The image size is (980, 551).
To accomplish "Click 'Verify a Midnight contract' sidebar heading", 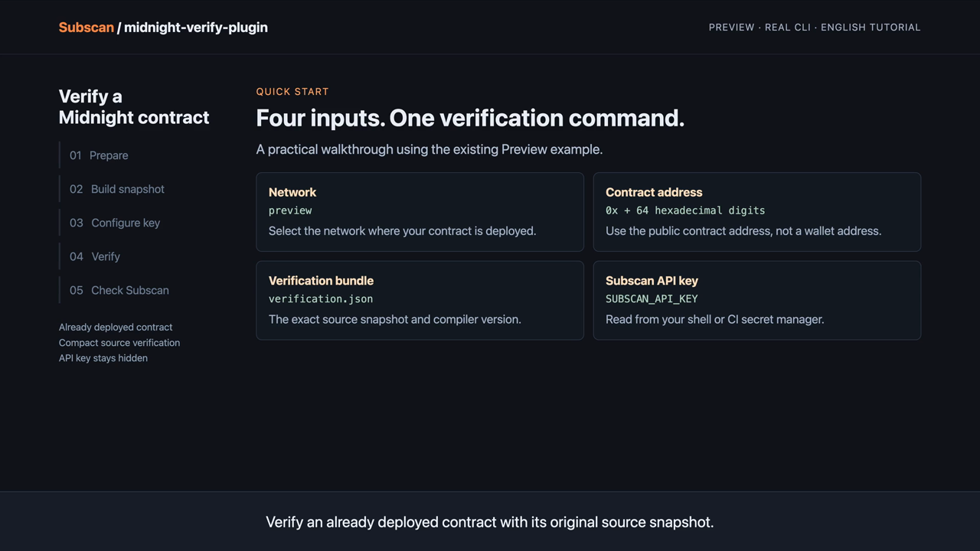I will tap(134, 107).
